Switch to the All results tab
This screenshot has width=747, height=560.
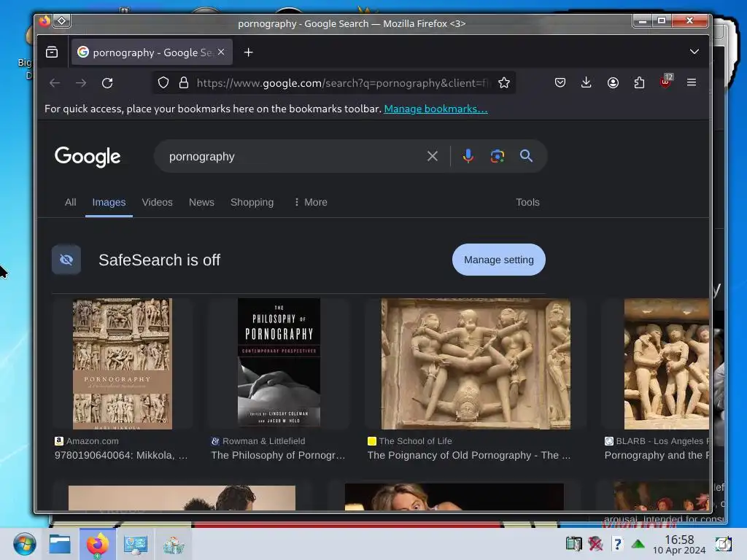coord(71,202)
